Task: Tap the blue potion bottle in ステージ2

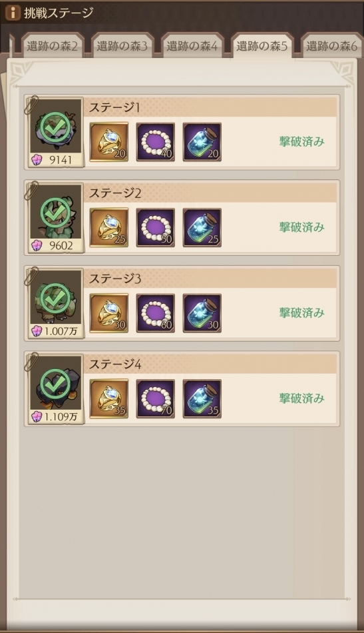Action: 202,228
